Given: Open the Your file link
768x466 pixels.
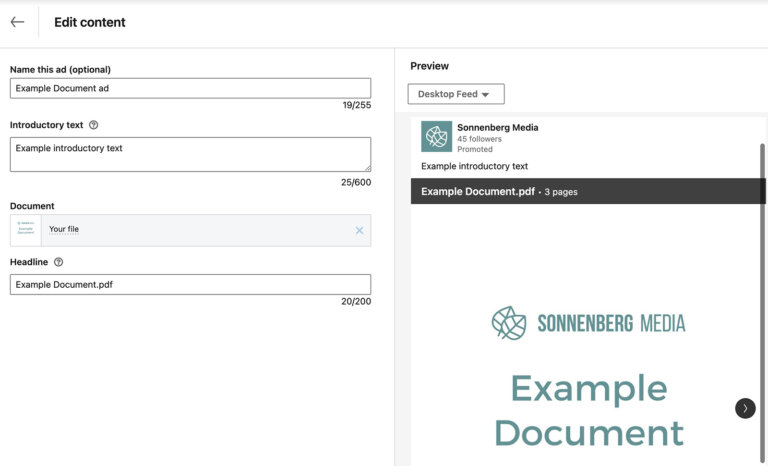Looking at the screenshot, I should (x=64, y=229).
